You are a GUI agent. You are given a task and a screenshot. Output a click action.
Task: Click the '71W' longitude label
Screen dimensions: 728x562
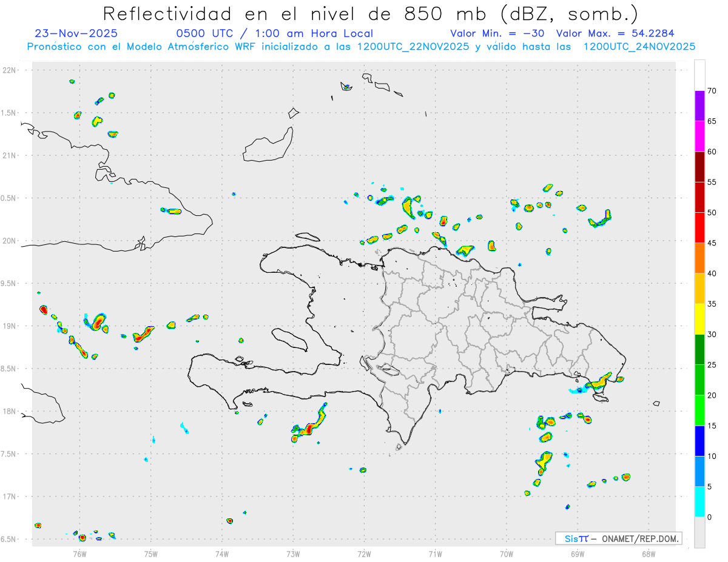click(435, 554)
